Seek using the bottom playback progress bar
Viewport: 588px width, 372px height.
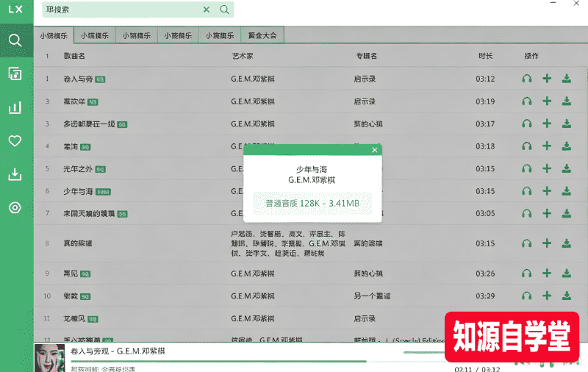click(x=259, y=362)
